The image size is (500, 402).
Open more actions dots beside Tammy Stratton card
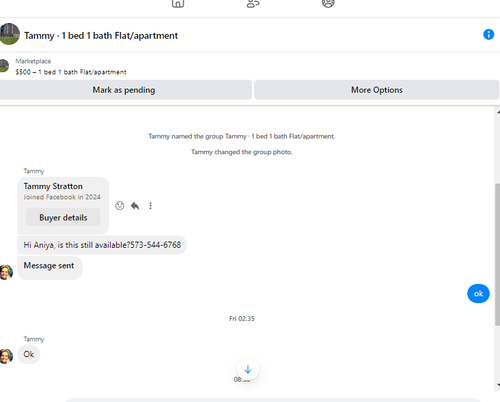pyautogui.click(x=150, y=206)
